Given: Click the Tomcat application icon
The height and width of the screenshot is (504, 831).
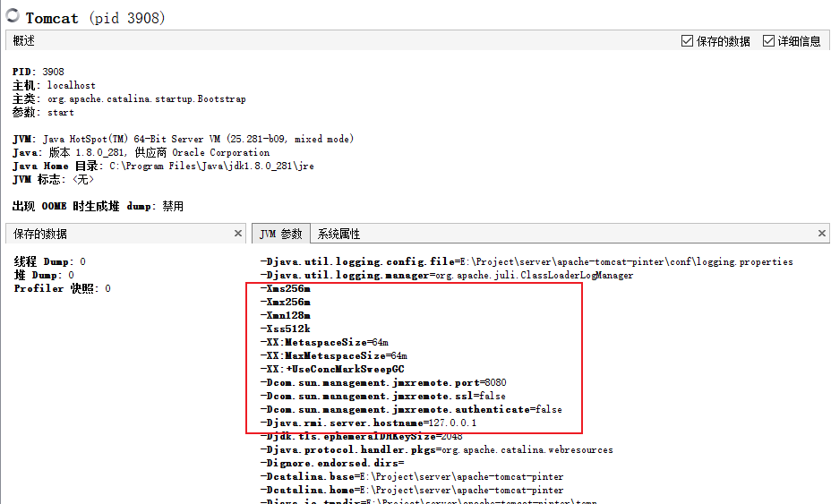Looking at the screenshot, I should click(x=13, y=16).
